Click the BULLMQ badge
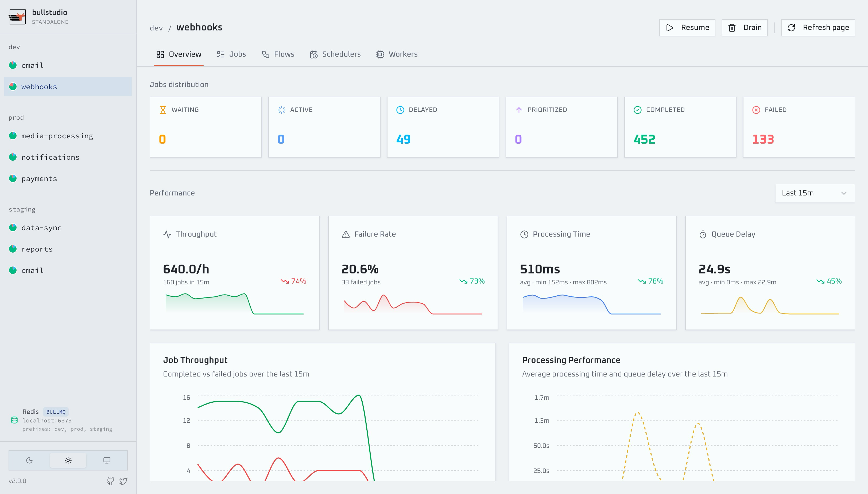The image size is (868, 494). pyautogui.click(x=56, y=412)
